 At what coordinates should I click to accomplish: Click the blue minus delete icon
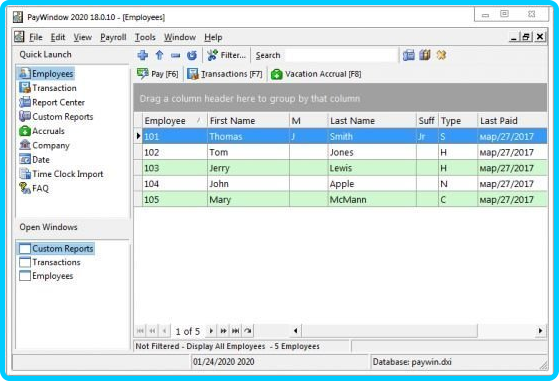tap(175, 55)
